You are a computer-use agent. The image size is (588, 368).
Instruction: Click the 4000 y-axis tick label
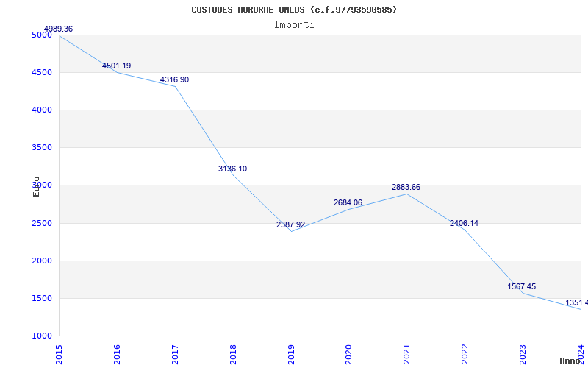[x=42, y=110]
